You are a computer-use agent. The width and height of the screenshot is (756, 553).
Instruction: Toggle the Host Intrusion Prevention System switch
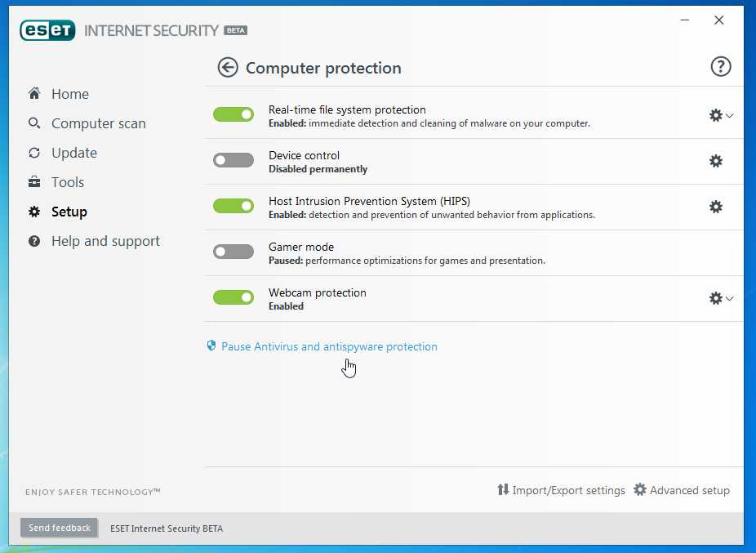point(233,206)
